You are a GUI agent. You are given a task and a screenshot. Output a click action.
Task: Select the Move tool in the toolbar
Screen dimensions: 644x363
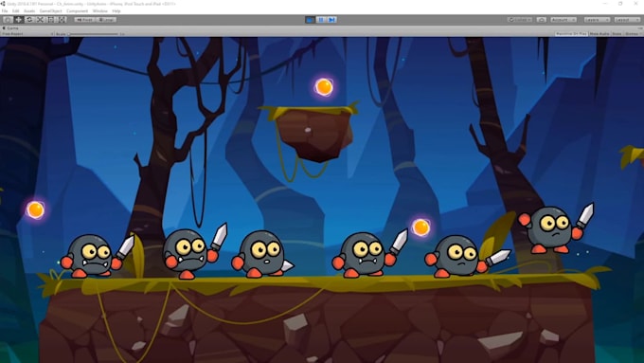(19, 20)
